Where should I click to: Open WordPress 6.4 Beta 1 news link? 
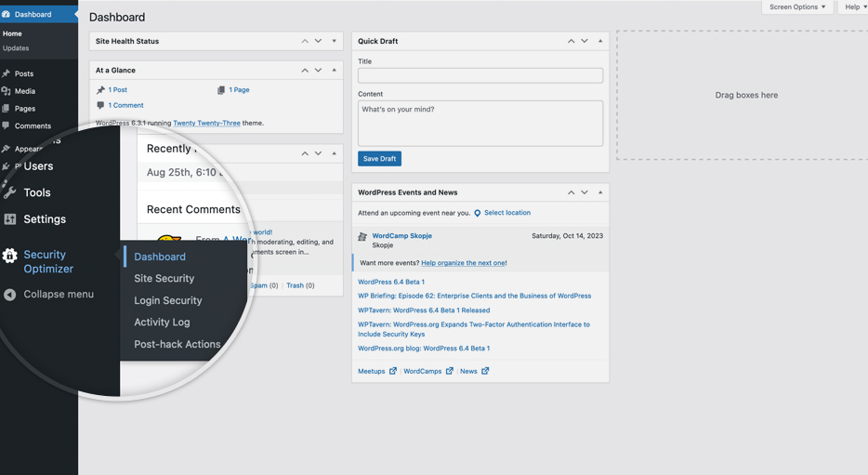[x=391, y=282]
